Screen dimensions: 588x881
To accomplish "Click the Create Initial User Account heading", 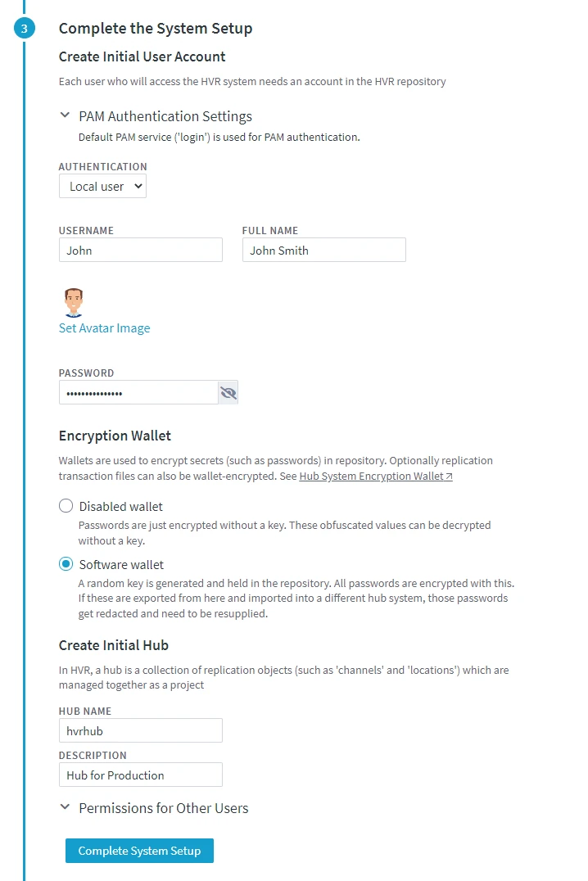I will pyautogui.click(x=141, y=56).
